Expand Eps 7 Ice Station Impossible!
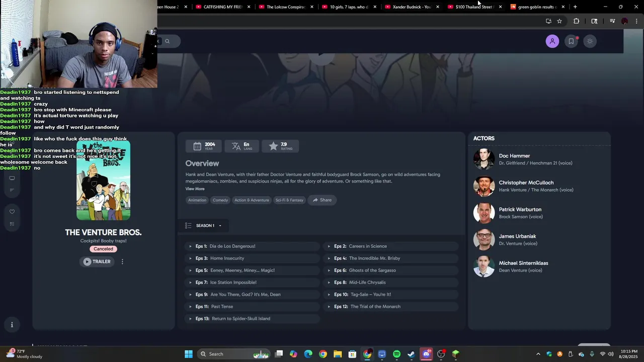The image size is (644, 362). tap(253, 283)
